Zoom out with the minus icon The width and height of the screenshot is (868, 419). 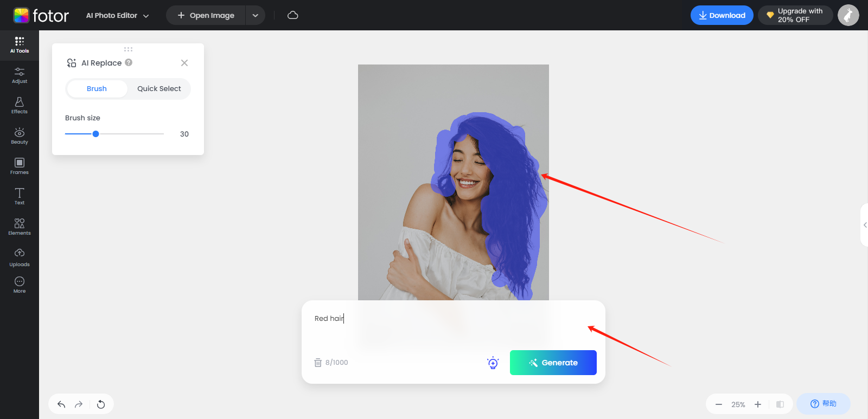tap(719, 404)
